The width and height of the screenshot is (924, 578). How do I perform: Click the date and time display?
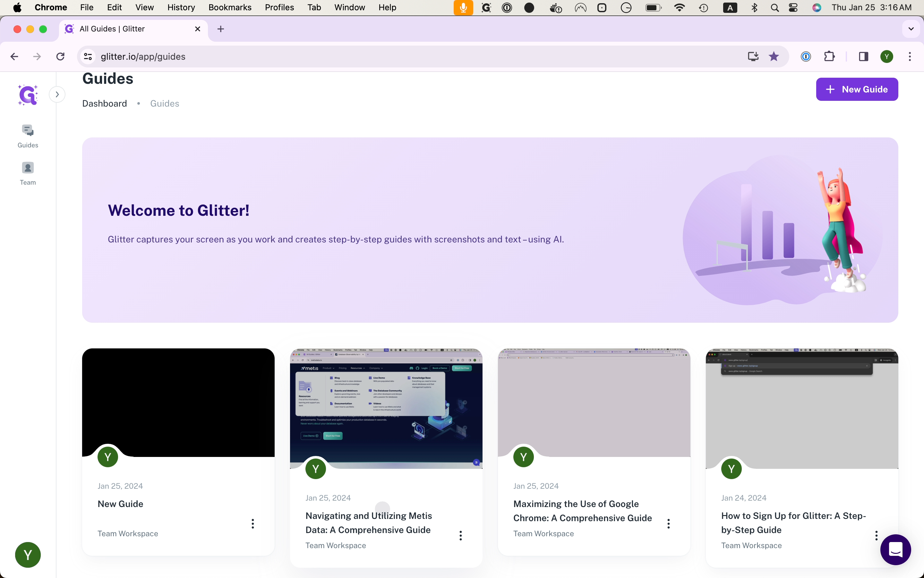click(x=872, y=8)
